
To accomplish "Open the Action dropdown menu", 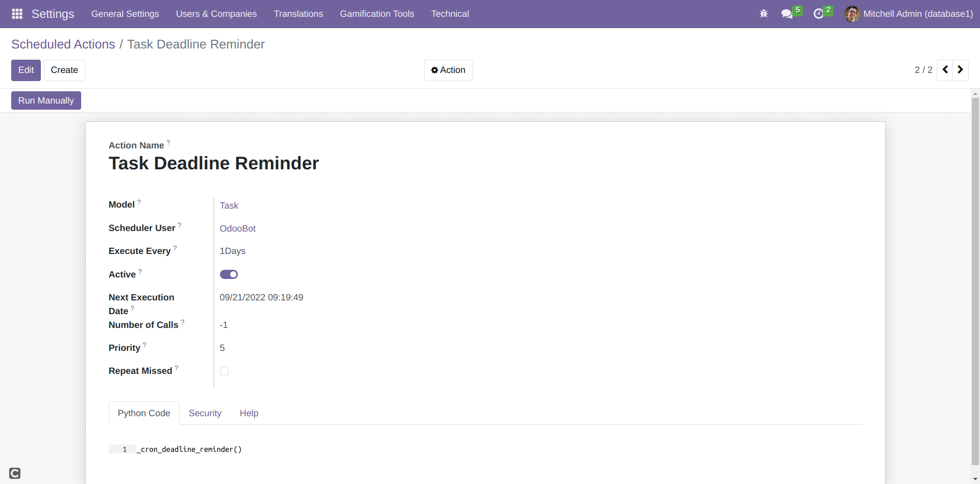I will click(x=448, y=70).
